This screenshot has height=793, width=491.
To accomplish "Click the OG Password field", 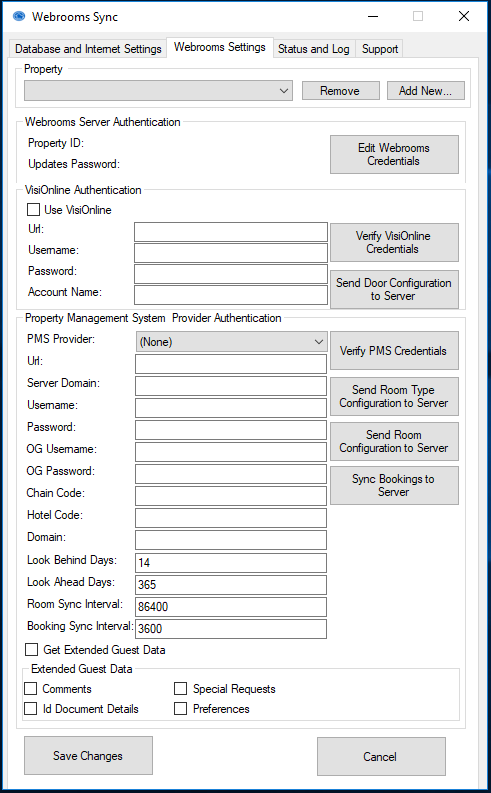I will tap(231, 474).
